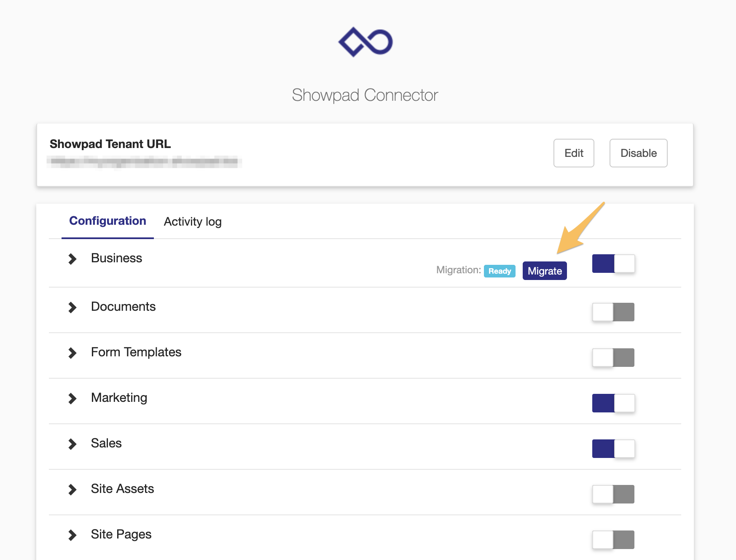
Task: Click the blue Ready migration badge
Action: click(500, 271)
